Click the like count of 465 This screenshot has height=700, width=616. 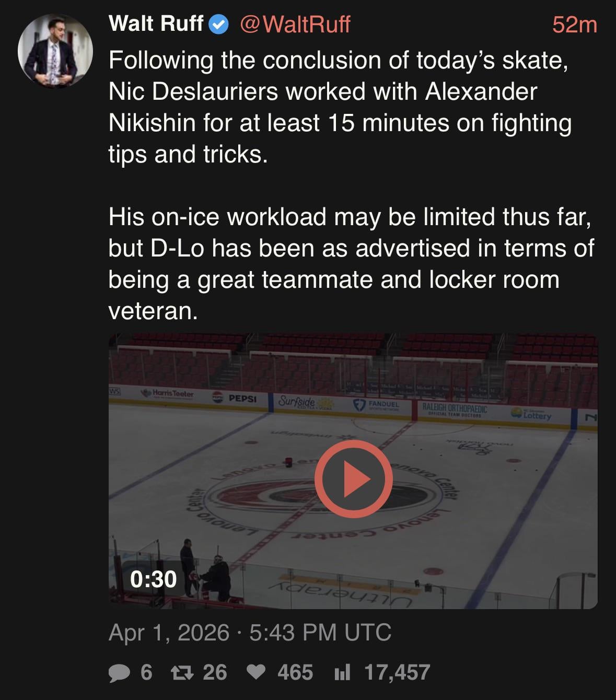[295, 672]
